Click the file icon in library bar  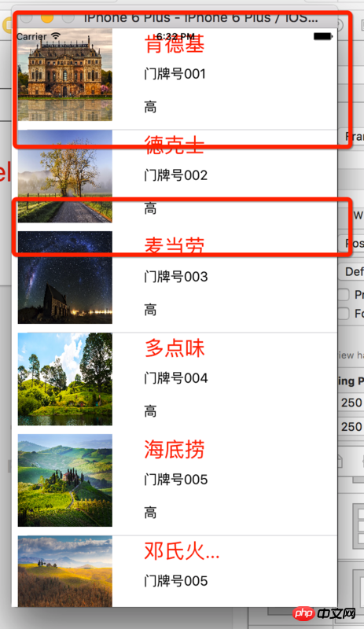point(341,461)
